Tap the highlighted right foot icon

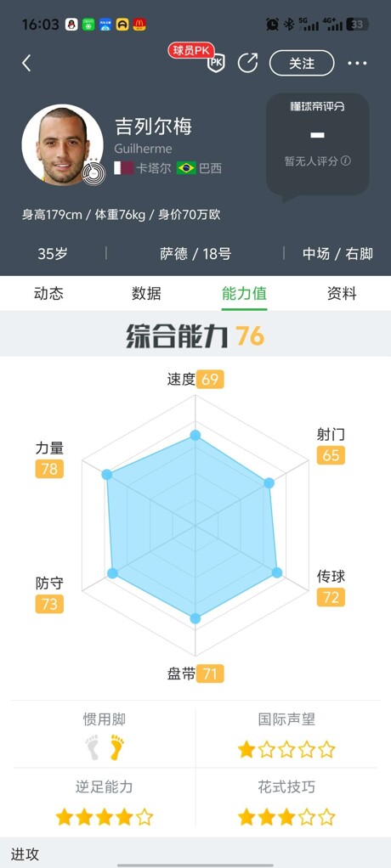coord(116,747)
